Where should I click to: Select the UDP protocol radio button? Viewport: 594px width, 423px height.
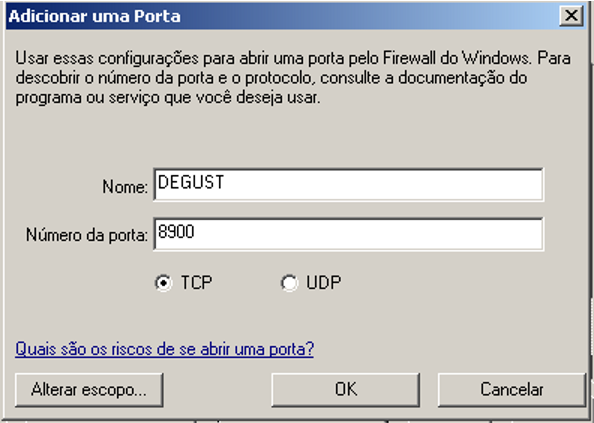click(289, 283)
